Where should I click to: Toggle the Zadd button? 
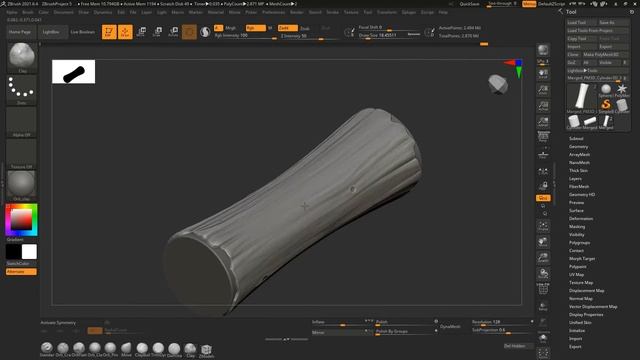point(288,28)
